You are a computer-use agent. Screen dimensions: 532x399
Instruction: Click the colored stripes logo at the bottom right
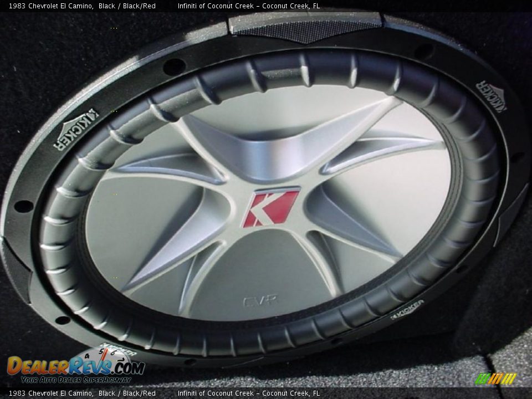pos(495,378)
